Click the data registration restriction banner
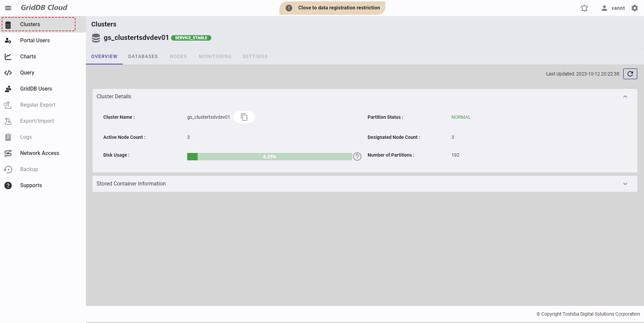 332,8
